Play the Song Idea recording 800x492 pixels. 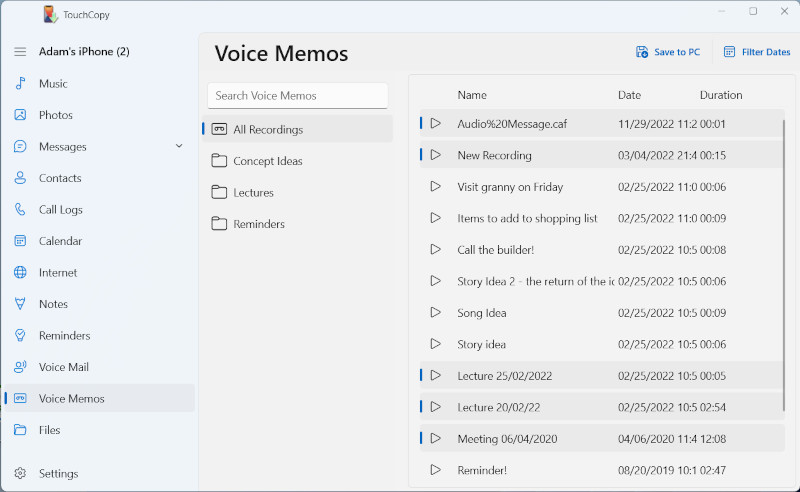tap(435, 313)
